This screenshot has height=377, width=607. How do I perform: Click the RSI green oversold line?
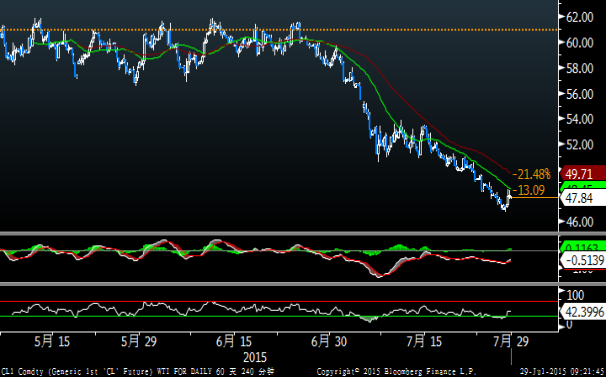click(x=279, y=317)
